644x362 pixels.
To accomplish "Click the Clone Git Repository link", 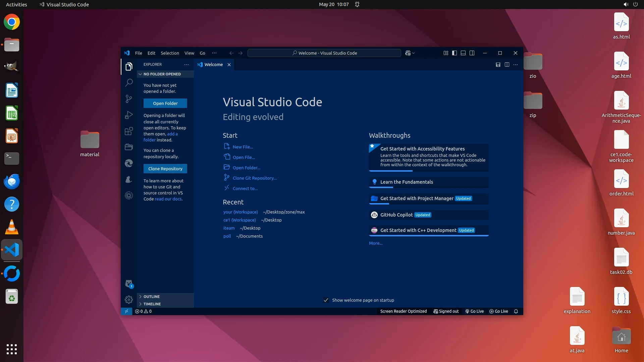I will click(x=255, y=178).
